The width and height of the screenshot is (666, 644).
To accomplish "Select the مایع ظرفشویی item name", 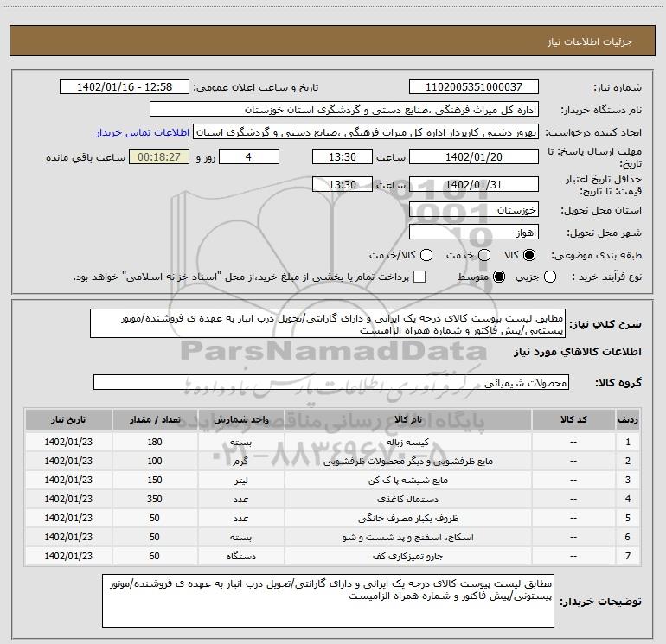I will tap(407, 461).
